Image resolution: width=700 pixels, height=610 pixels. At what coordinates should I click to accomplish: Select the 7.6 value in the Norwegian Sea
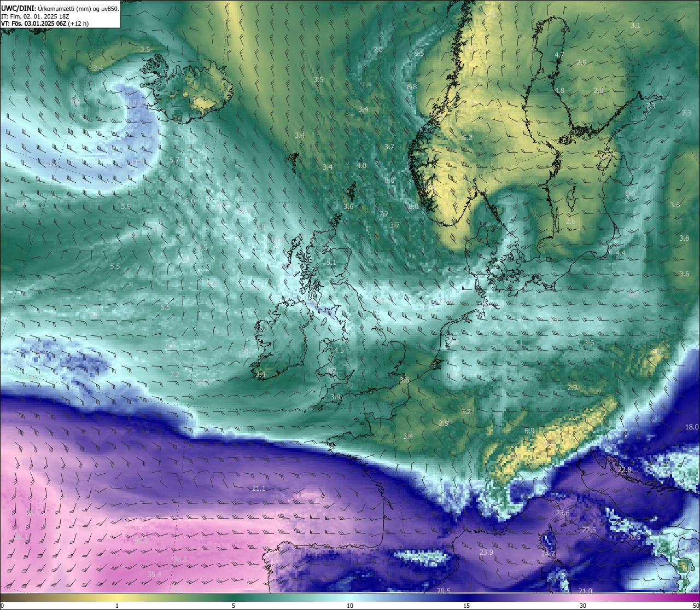pyautogui.click(x=378, y=50)
